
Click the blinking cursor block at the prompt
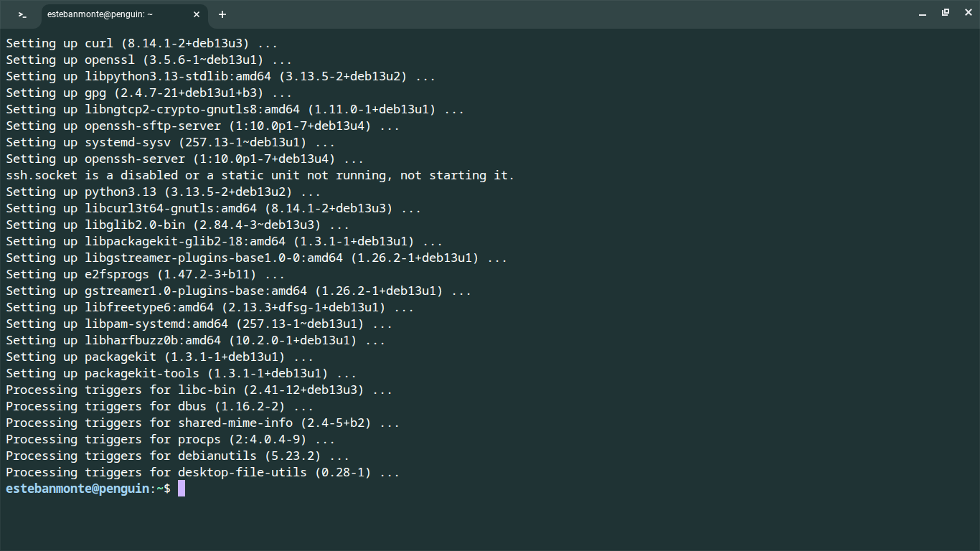coord(182,489)
